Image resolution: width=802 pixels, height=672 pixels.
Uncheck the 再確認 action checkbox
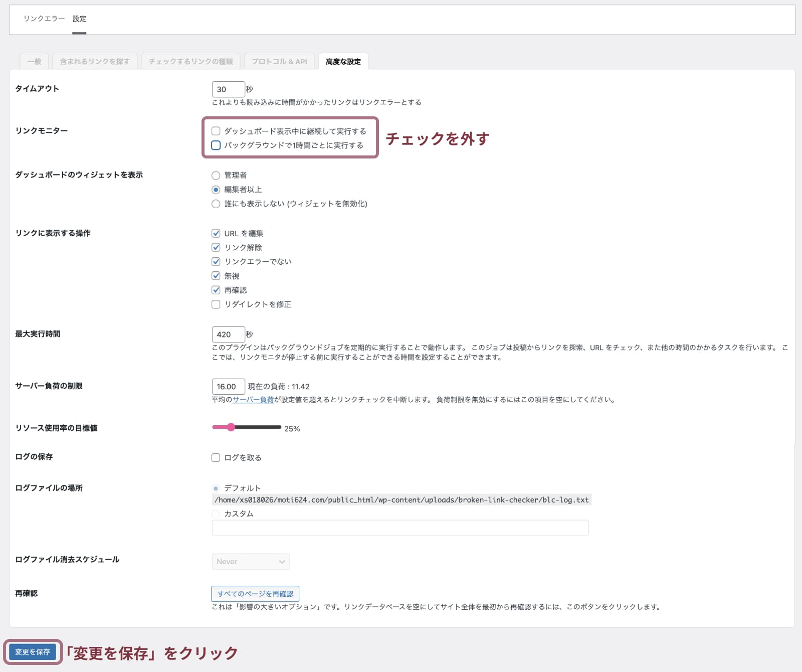pos(216,290)
